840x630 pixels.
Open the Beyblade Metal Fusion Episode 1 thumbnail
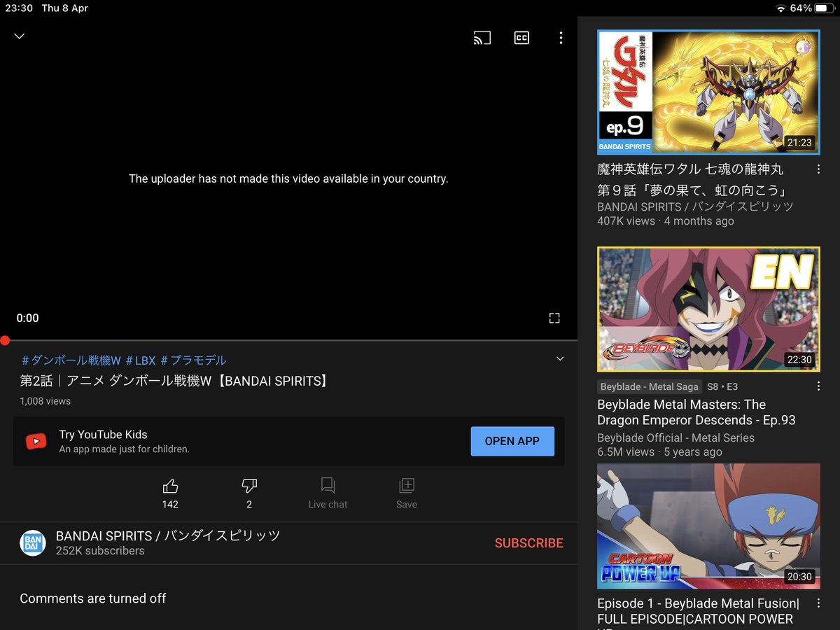[x=708, y=526]
